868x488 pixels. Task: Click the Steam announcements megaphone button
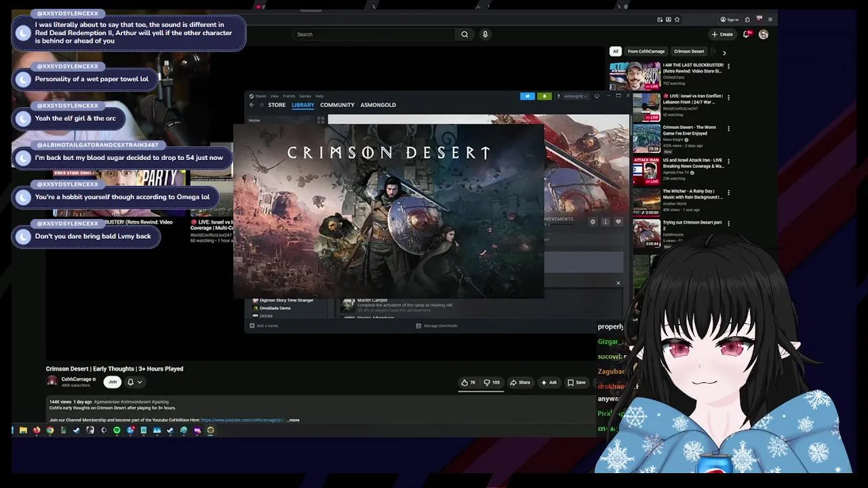tap(528, 96)
